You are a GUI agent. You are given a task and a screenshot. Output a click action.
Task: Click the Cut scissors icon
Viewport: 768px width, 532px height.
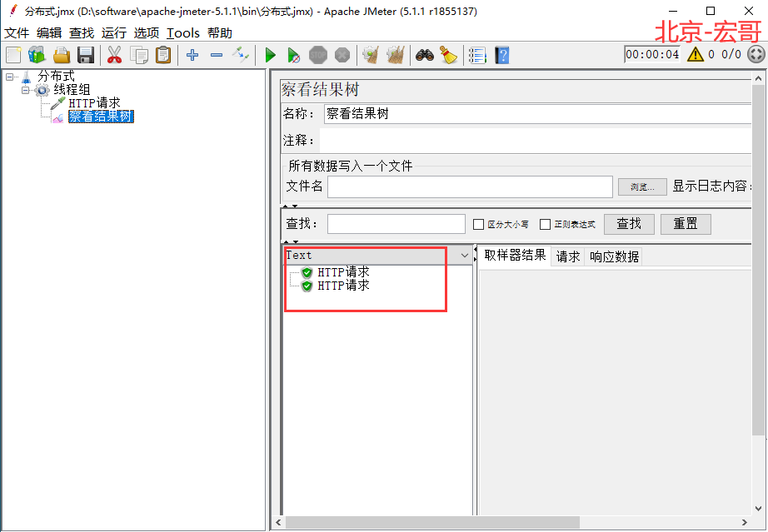point(114,55)
